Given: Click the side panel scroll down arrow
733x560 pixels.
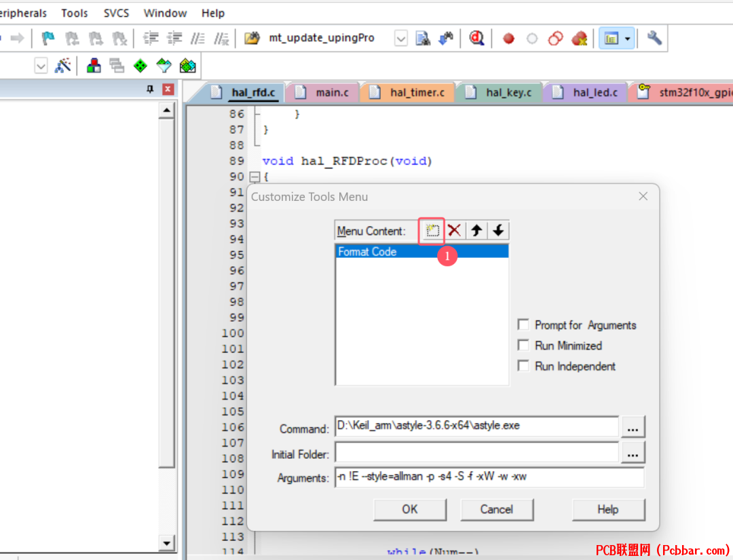Looking at the screenshot, I should coord(166,543).
